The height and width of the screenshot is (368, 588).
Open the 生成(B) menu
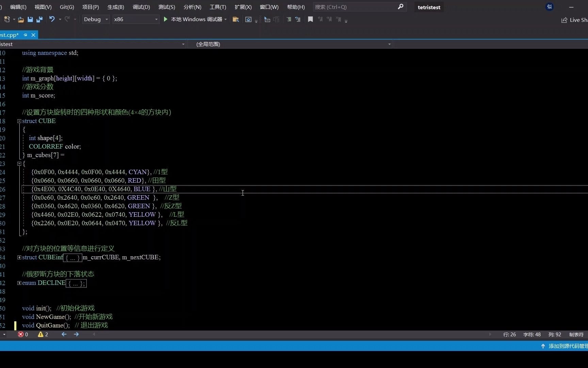point(116,7)
